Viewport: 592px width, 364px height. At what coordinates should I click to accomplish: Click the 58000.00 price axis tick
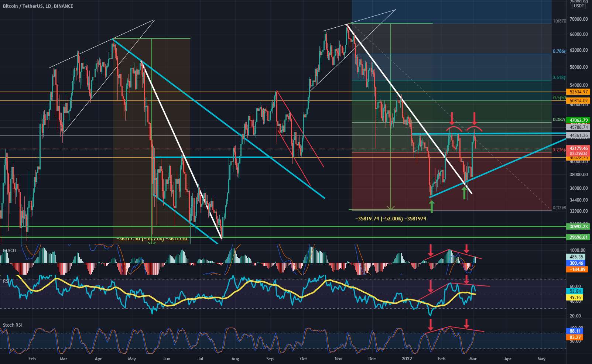(578, 67)
